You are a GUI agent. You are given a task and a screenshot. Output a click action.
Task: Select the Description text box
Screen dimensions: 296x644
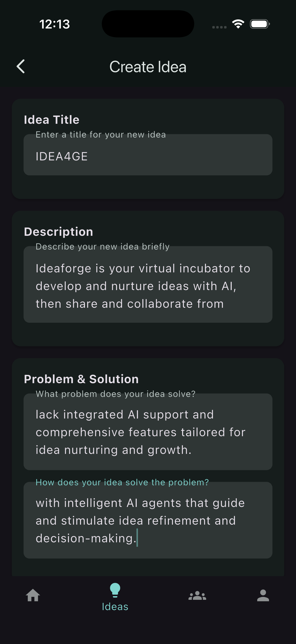[148, 285]
